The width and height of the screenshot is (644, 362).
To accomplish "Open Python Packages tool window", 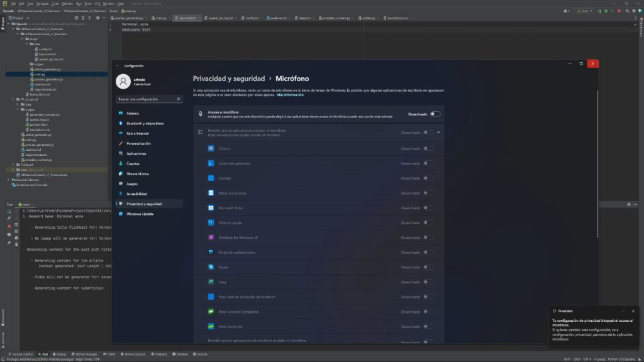I will click(85, 354).
